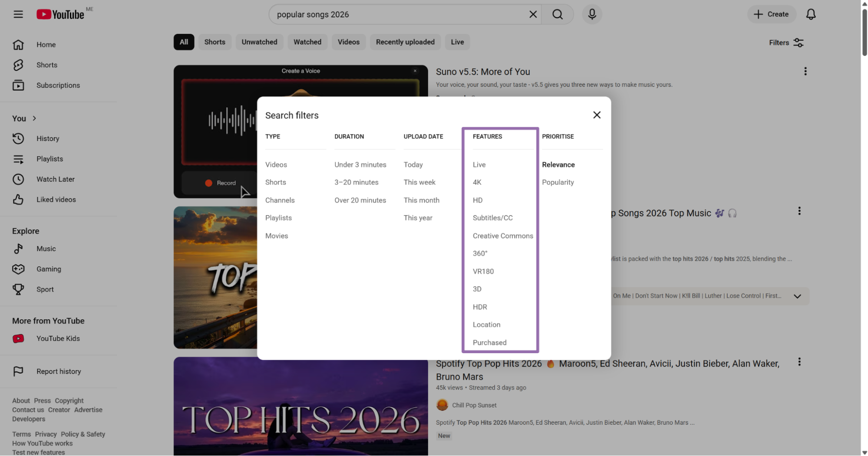
Task: Select the Live filter chip
Action: (457, 42)
